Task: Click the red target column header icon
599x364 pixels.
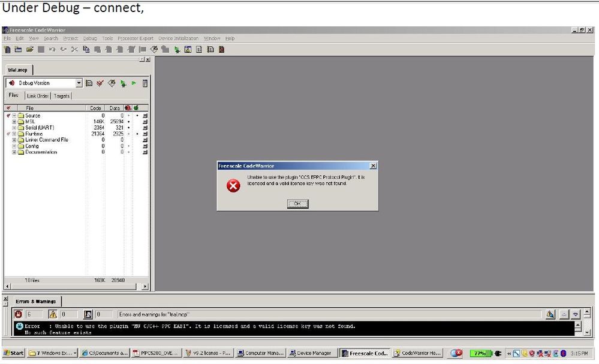Action: [128, 108]
